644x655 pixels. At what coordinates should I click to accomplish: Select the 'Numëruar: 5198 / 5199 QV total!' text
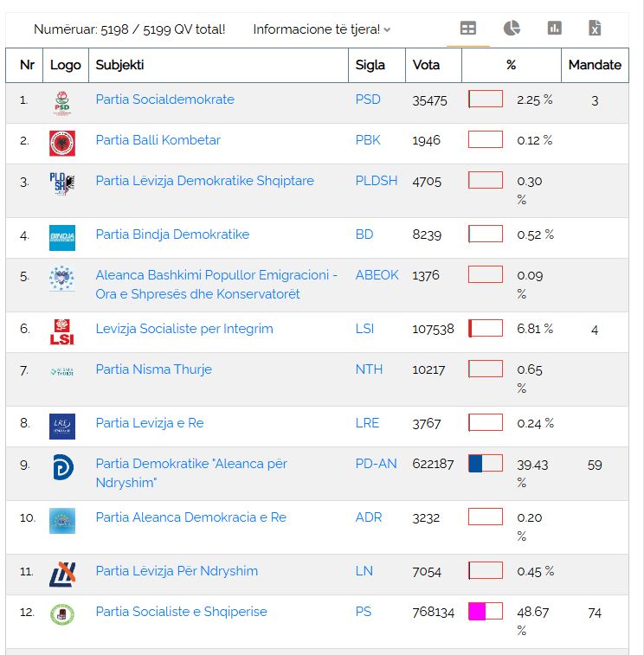point(130,29)
